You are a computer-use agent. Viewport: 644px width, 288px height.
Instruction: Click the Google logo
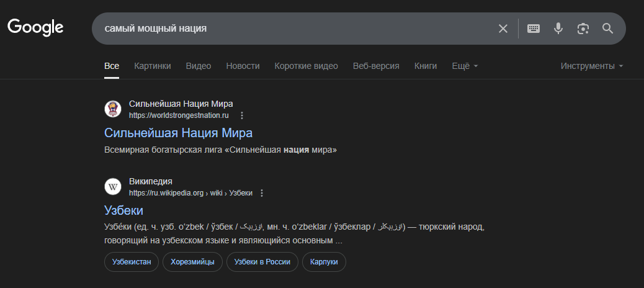pyautogui.click(x=35, y=27)
